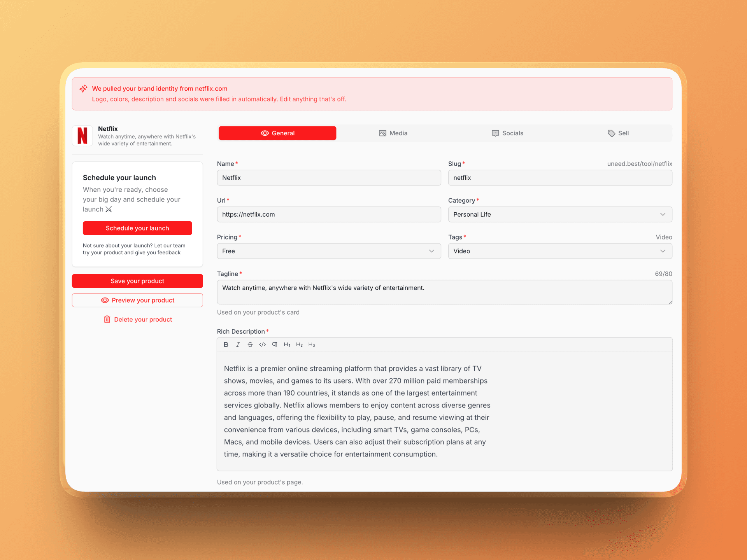Apply Heading 1 in the Rich Description toolbar
747x560 pixels.
[x=287, y=345]
